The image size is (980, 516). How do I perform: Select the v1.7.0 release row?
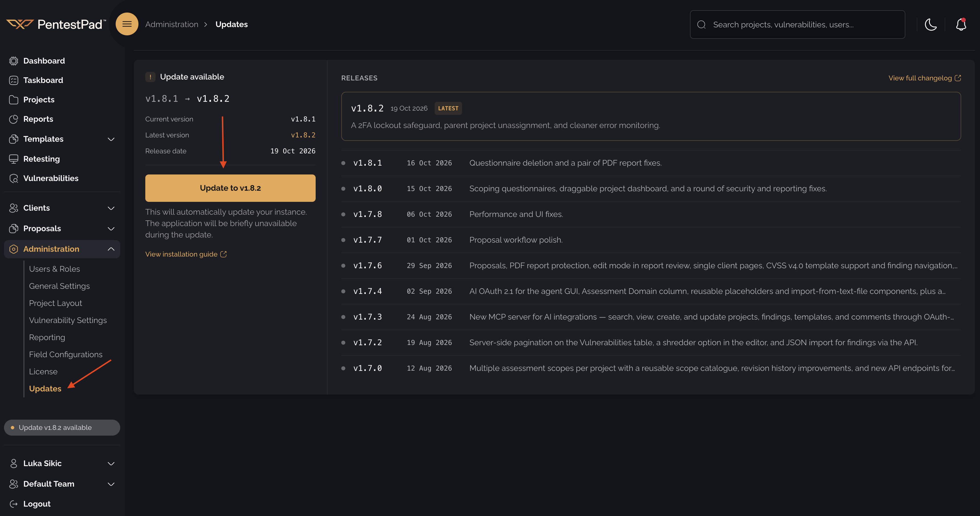[x=651, y=368]
